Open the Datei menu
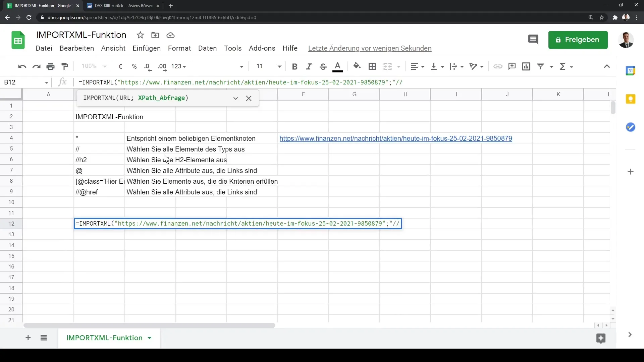 pyautogui.click(x=44, y=48)
